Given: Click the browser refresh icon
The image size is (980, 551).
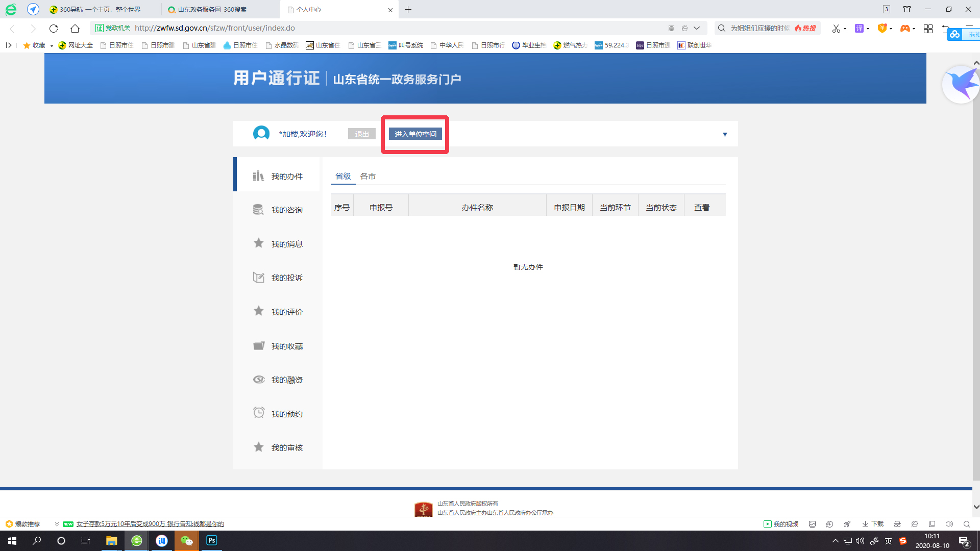Looking at the screenshot, I should tap(54, 28).
